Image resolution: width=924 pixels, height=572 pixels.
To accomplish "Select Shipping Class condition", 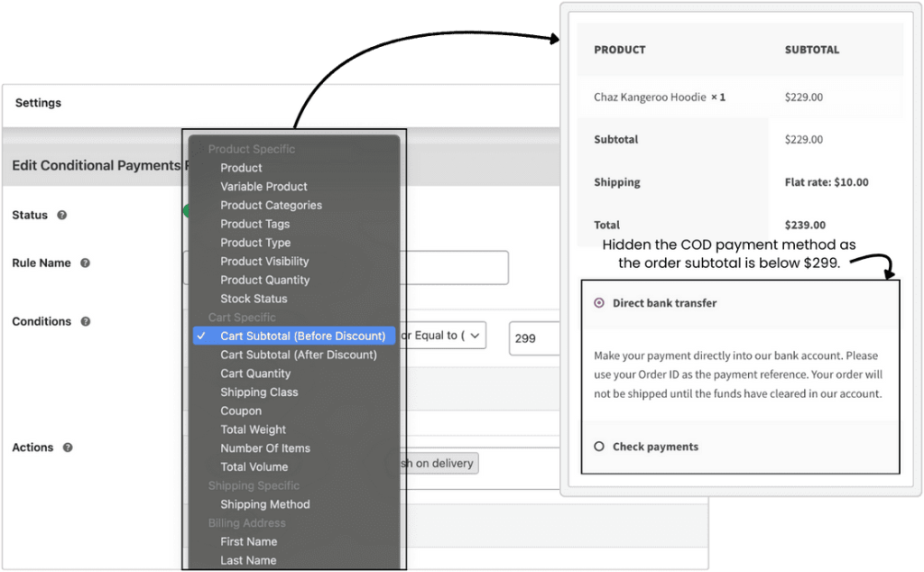I will (259, 392).
